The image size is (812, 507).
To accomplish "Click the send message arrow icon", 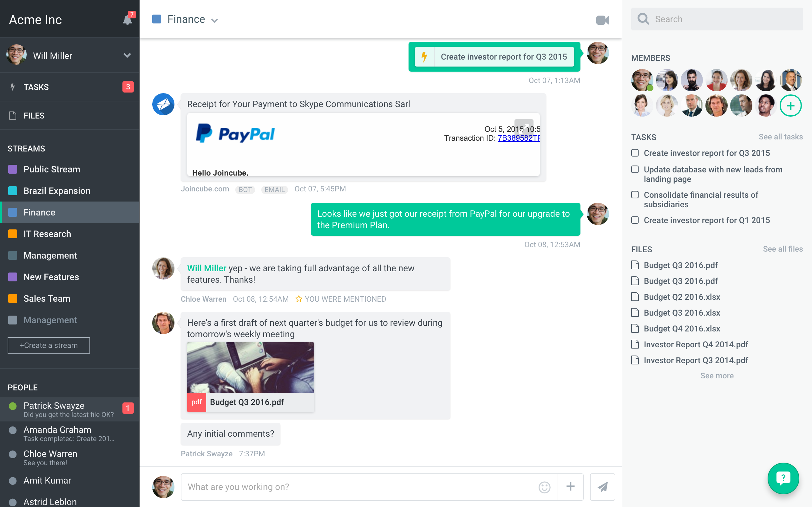I will pyautogui.click(x=603, y=486).
